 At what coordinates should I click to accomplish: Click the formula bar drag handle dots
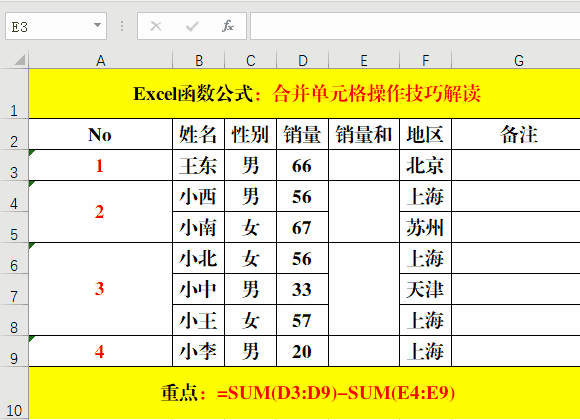pyautogui.click(x=122, y=26)
